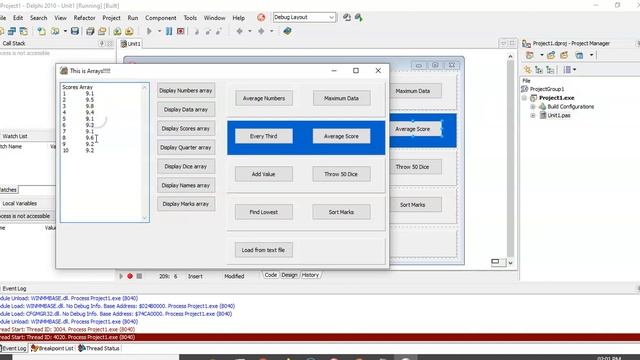Click the Expand all tree icon in Project Manager
This screenshot has height=360, width=640.
(539, 70)
